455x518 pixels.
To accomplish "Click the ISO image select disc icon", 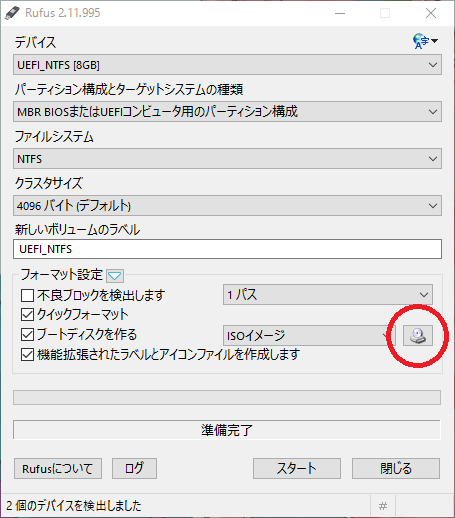I will 418,335.
